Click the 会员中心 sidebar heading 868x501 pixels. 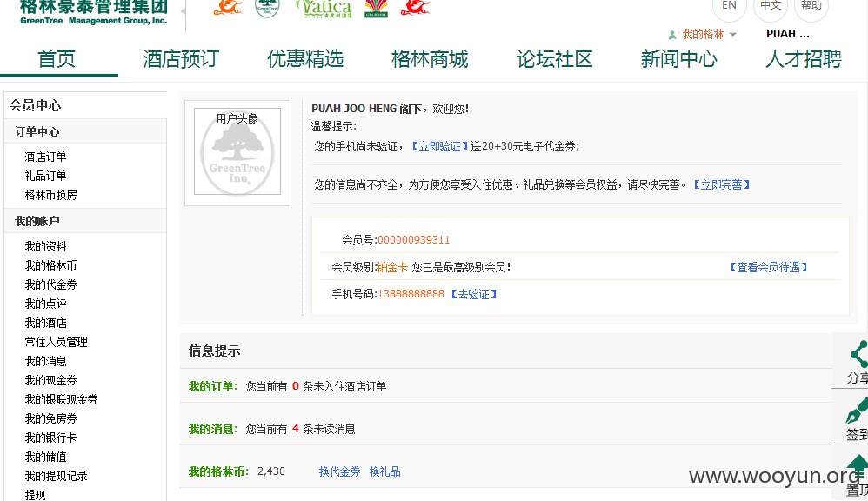pyautogui.click(x=35, y=105)
